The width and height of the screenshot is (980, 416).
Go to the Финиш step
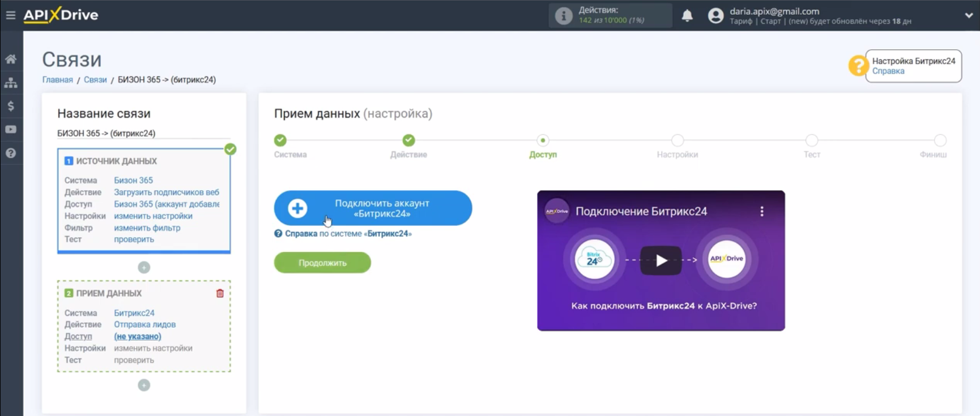click(940, 140)
